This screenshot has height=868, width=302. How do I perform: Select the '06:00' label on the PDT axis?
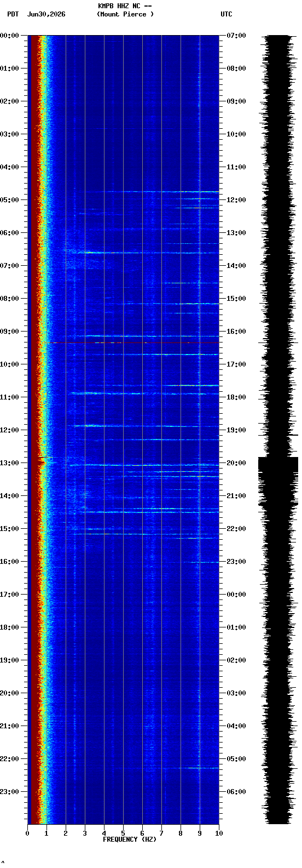tap(9, 233)
